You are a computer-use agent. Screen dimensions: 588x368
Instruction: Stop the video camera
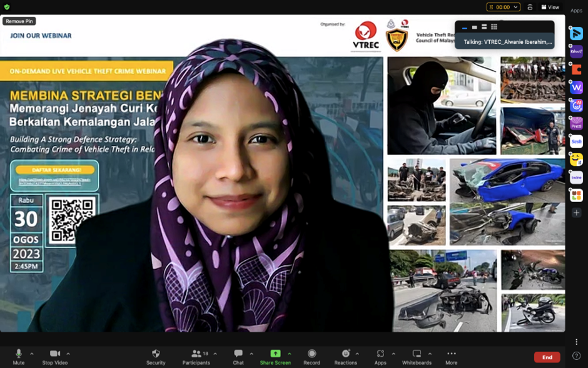pos(55,354)
